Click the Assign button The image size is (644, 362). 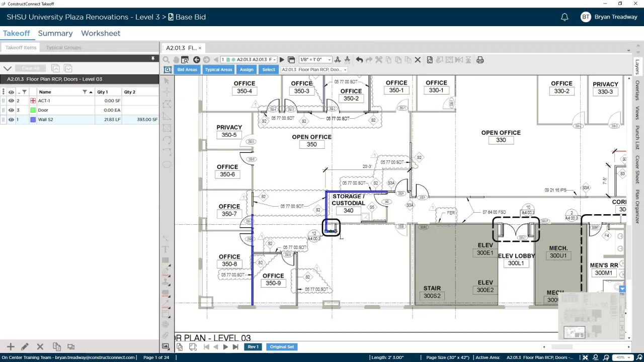pos(247,69)
